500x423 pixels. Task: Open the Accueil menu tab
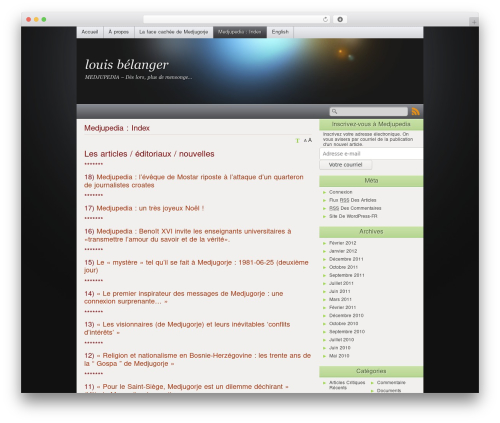pos(90,32)
